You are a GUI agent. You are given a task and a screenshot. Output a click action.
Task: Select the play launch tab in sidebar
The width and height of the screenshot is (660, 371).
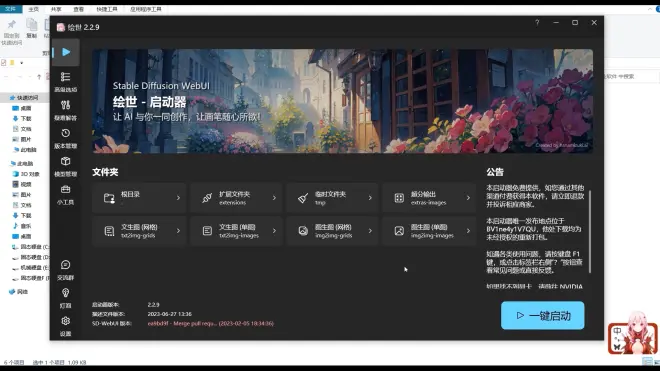click(x=66, y=52)
